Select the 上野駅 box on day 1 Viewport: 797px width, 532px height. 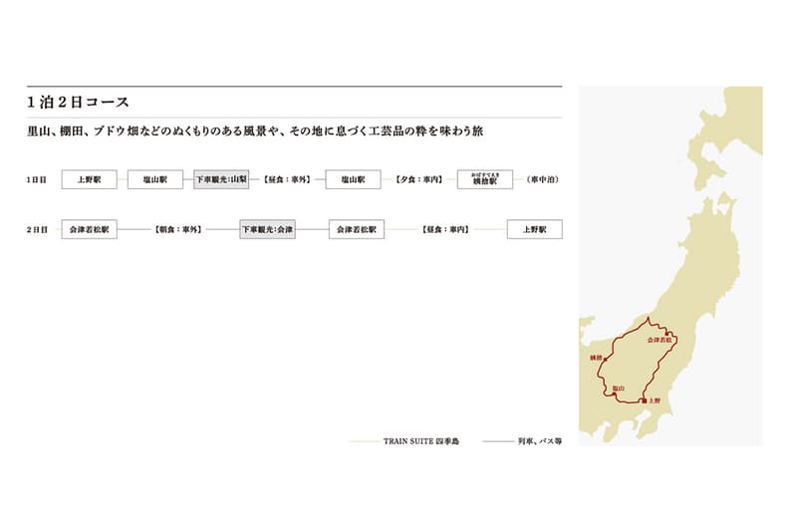pyautogui.click(x=89, y=179)
